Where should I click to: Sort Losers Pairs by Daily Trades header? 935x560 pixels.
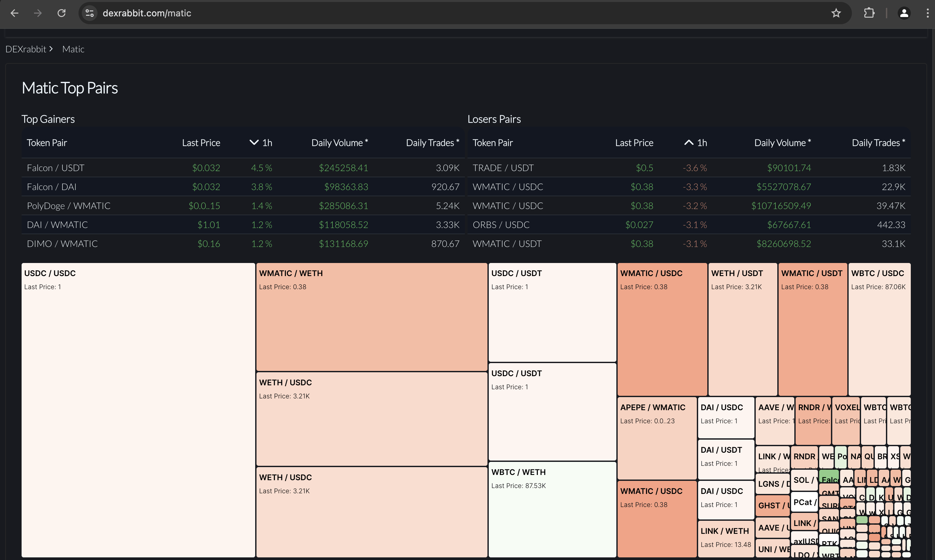coord(879,143)
